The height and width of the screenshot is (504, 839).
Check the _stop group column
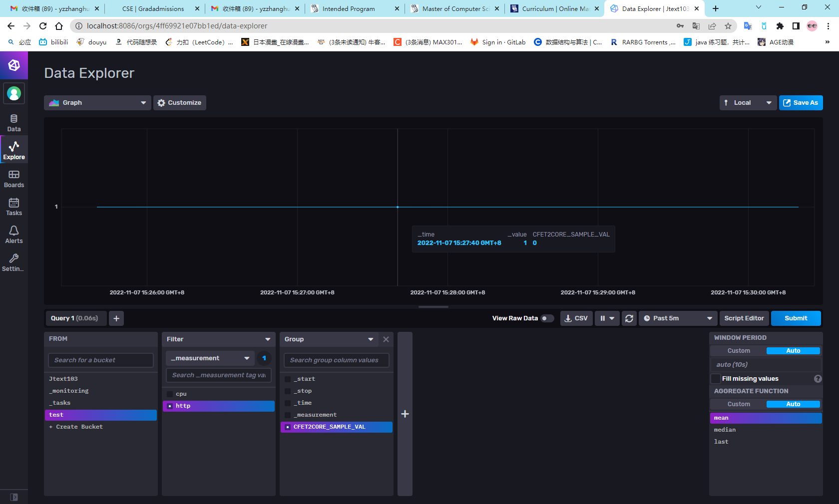point(288,391)
